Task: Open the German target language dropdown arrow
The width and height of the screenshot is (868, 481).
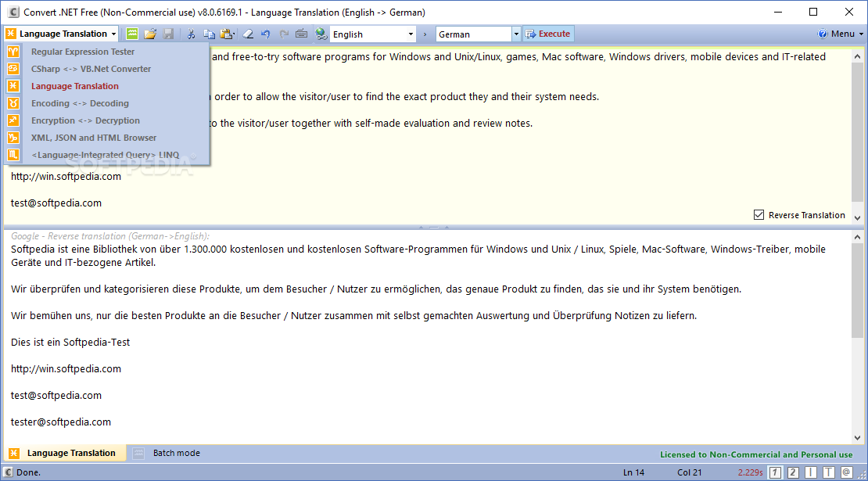Action: click(516, 34)
